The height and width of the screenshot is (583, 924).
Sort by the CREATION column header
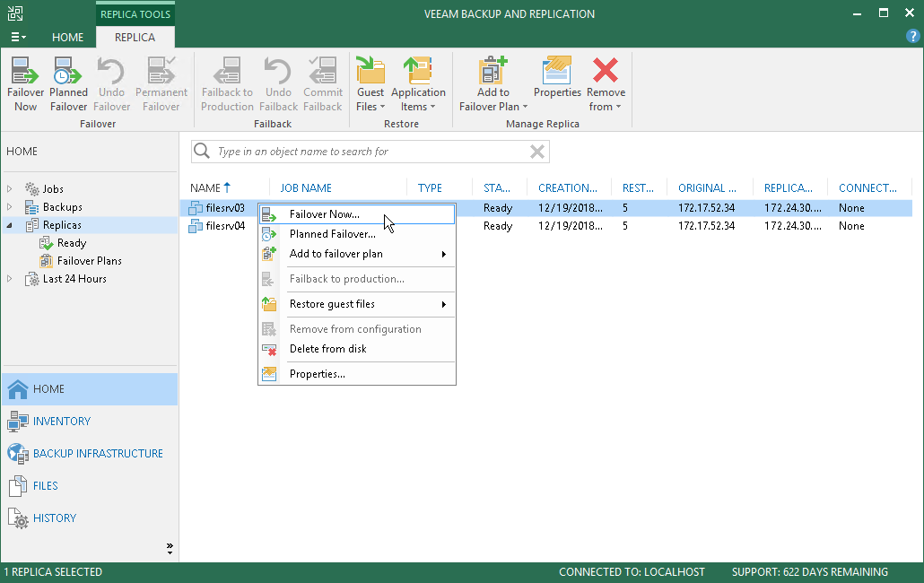[x=568, y=187]
